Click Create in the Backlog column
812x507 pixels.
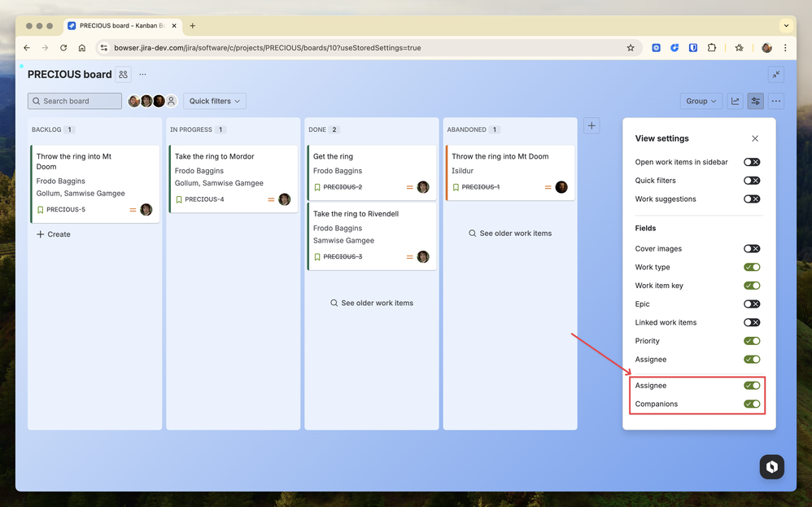[x=54, y=234]
